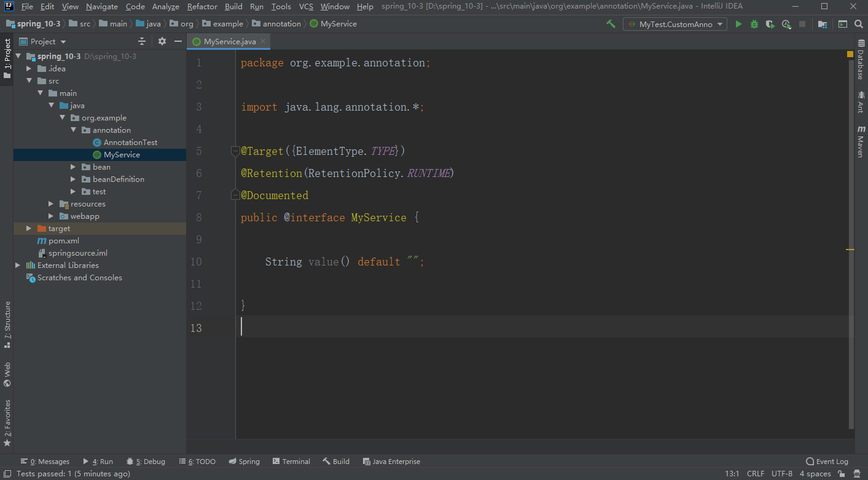This screenshot has height=480, width=868.
Task: Open Project Structure icon
Action: 822,24
